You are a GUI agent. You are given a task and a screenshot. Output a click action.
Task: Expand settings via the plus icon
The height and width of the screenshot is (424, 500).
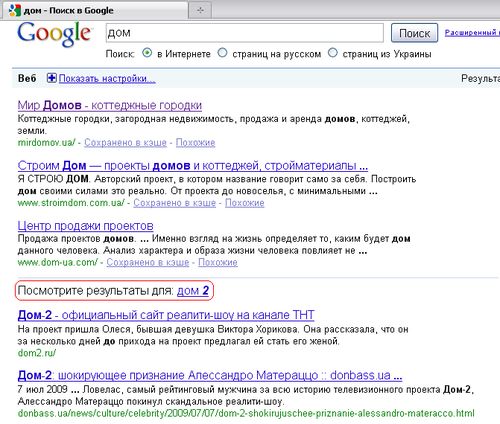click(x=52, y=78)
